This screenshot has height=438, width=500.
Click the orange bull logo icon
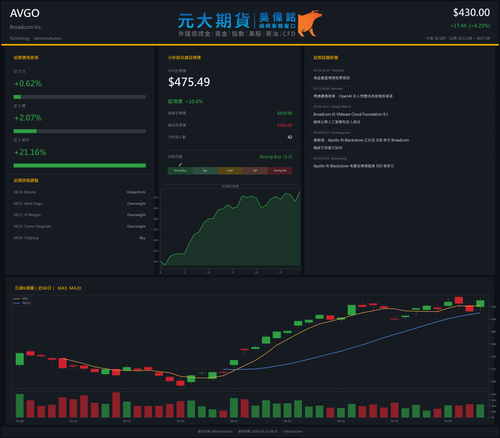310,23
